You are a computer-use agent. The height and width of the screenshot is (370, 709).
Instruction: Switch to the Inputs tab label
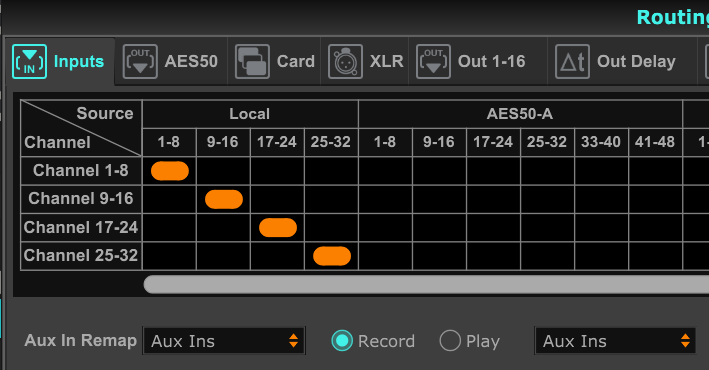click(x=79, y=62)
